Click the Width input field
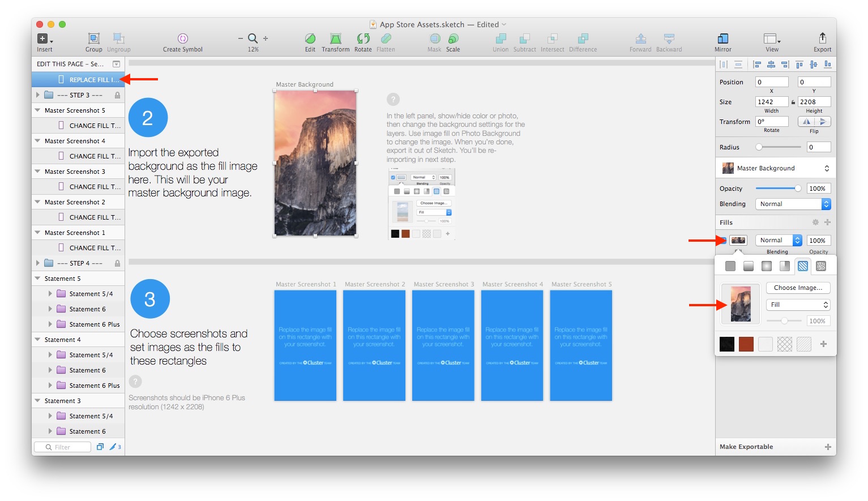868x501 pixels. coord(772,102)
